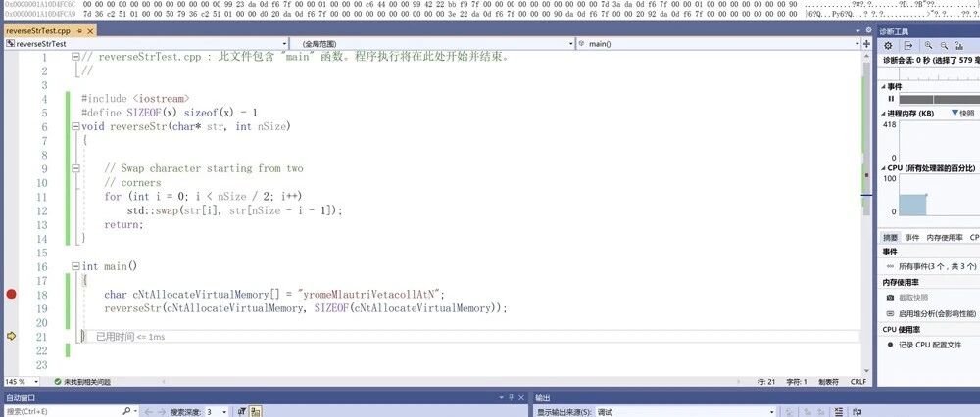980x417 pixels.
Task: Click the breakpoint dot on line 18
Action: coord(11,294)
